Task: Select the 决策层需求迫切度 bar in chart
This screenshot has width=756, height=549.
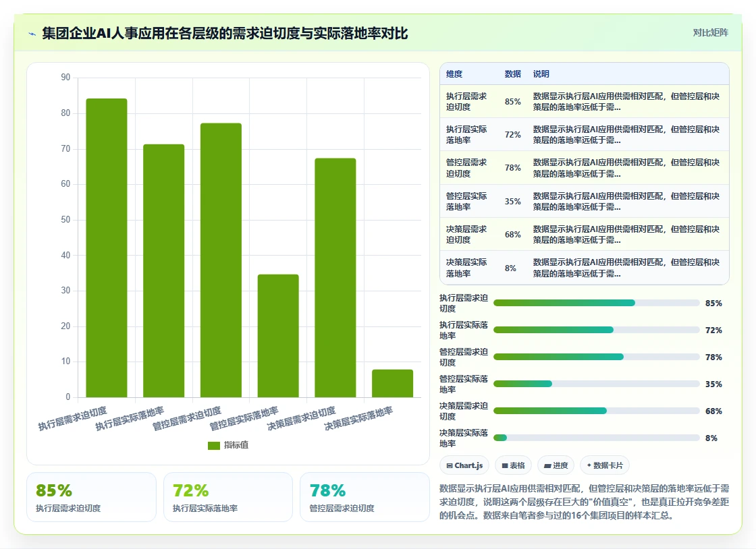Action: (335, 278)
